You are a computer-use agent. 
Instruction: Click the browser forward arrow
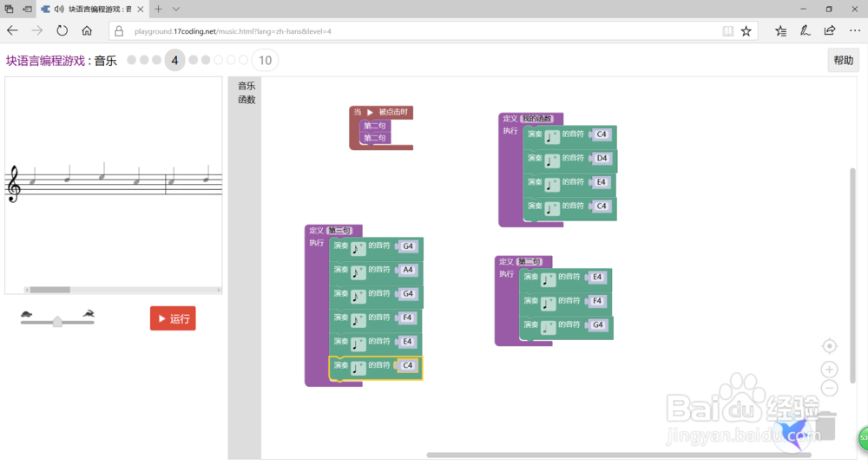point(37,31)
